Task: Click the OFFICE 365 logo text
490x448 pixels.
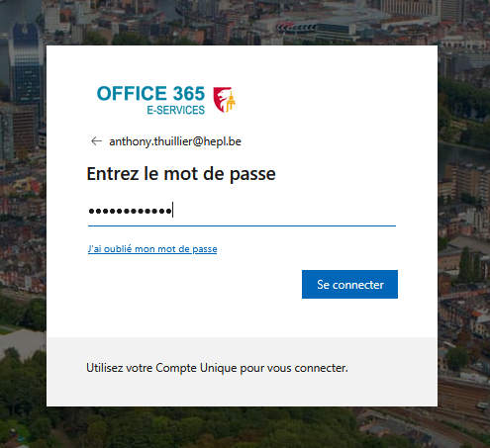Action: (150, 94)
